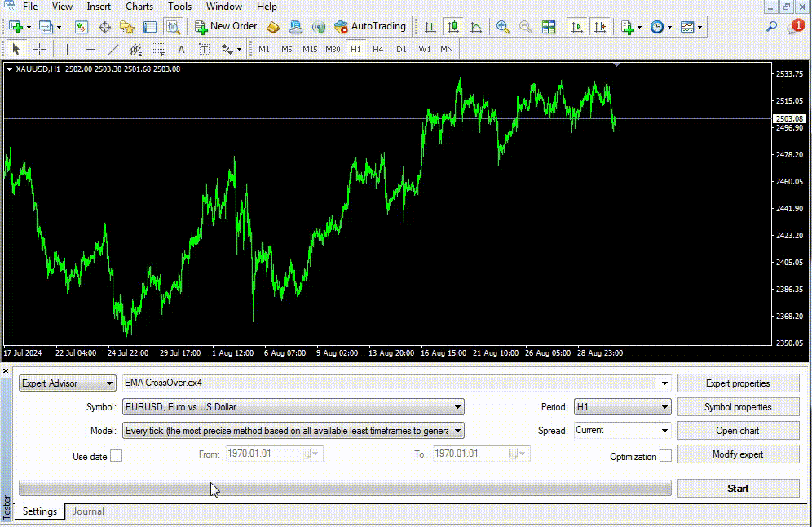This screenshot has height=527, width=812.
Task: Open the Charts menu
Action: click(139, 7)
